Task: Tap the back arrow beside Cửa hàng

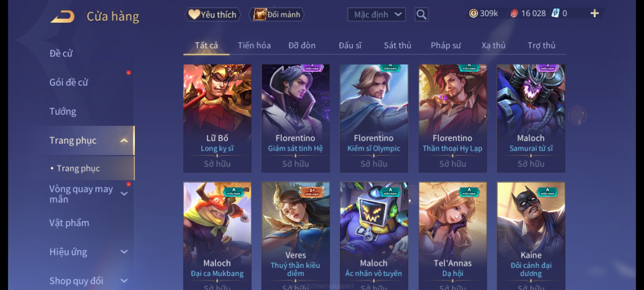Action: point(63,17)
